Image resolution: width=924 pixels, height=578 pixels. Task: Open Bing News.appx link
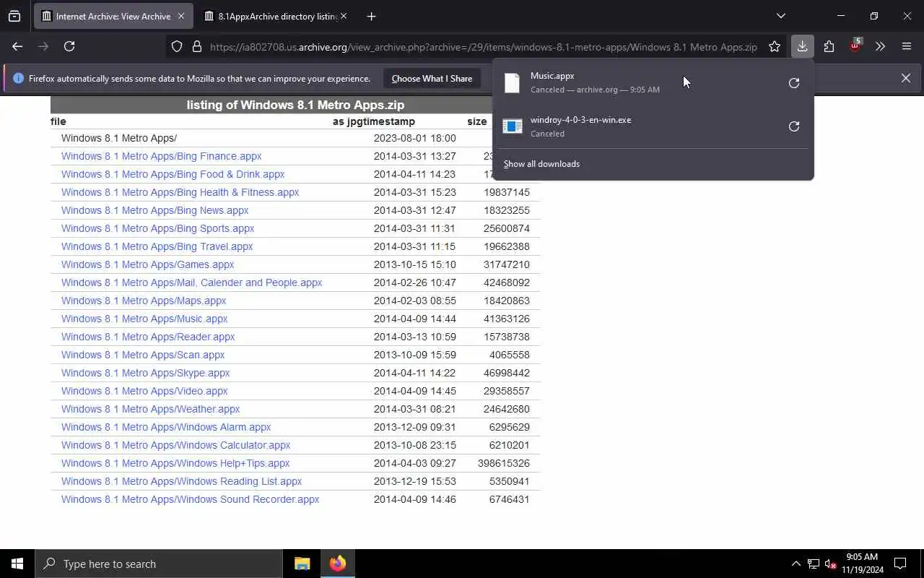[x=154, y=210]
